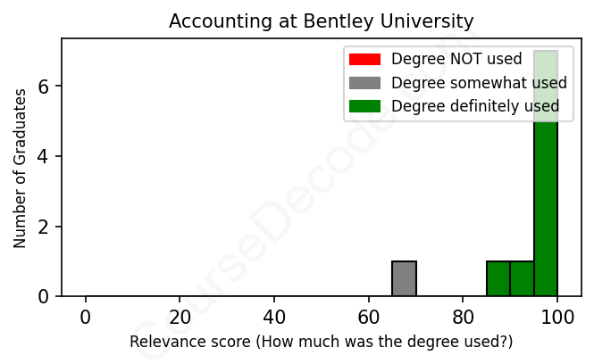Click the x-axis tick label 40
Viewport: 594px width, 364px height.
point(274,317)
